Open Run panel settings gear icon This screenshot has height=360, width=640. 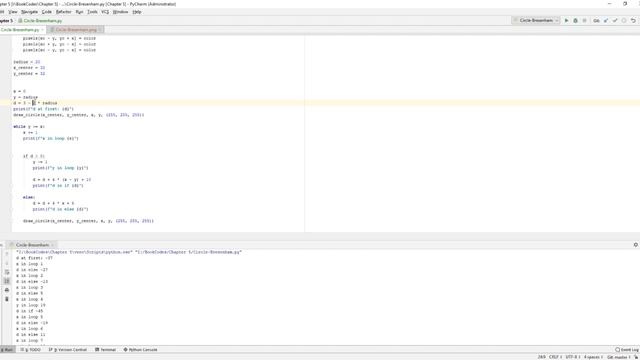[636, 245]
